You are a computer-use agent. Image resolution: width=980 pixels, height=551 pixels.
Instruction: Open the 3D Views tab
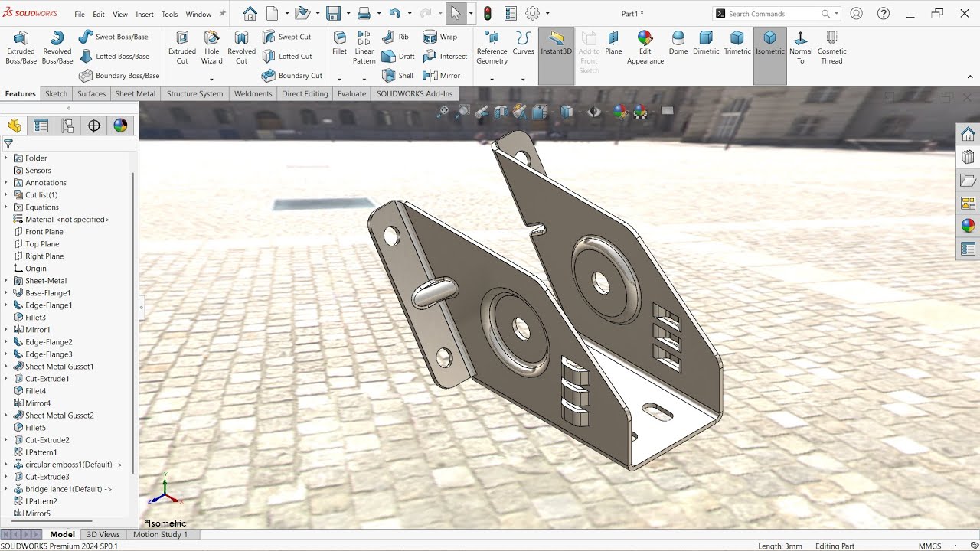tap(103, 534)
